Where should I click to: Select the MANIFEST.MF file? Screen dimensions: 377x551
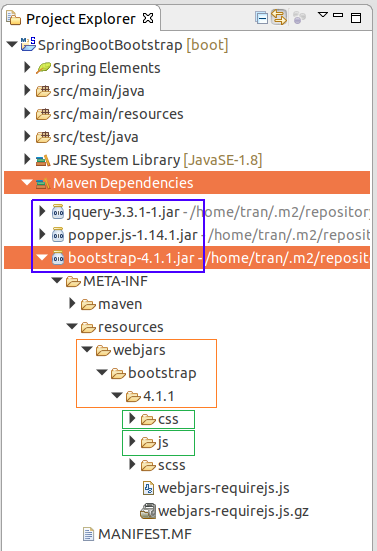coord(145,534)
